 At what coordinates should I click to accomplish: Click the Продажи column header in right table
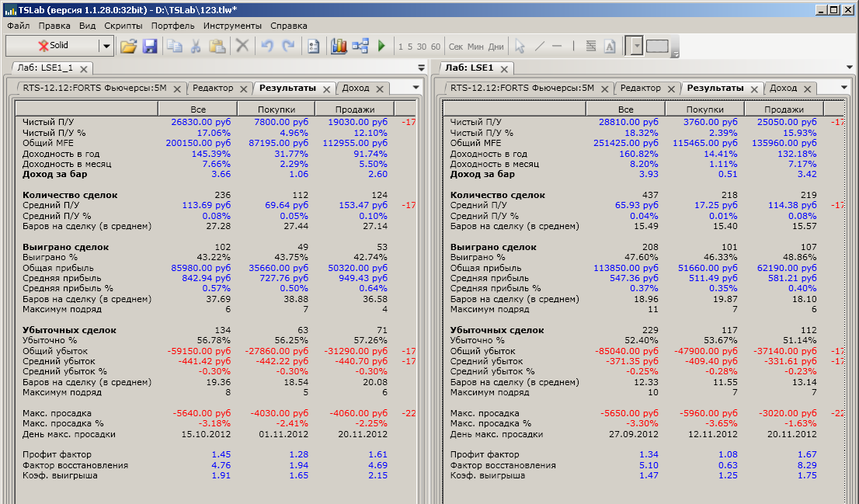tap(784, 109)
